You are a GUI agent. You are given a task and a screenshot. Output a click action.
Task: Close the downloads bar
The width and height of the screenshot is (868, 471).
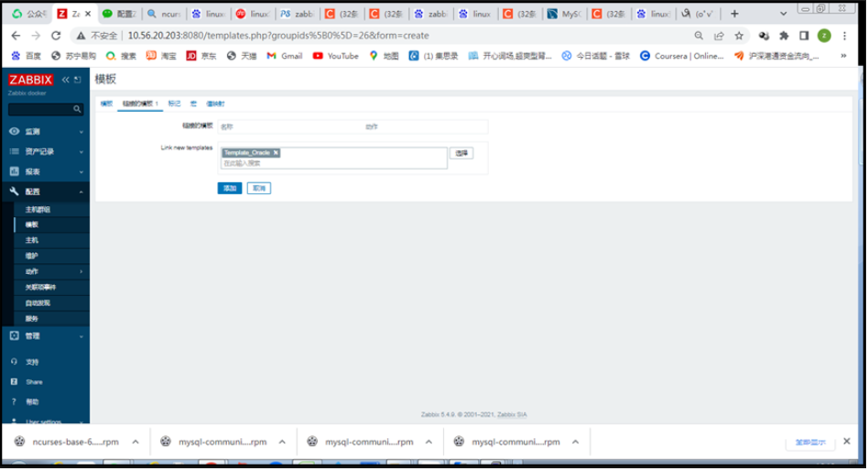(x=846, y=441)
